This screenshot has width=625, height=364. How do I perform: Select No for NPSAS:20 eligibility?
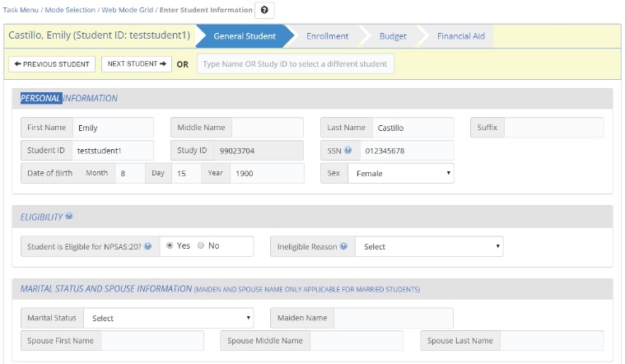click(x=201, y=245)
